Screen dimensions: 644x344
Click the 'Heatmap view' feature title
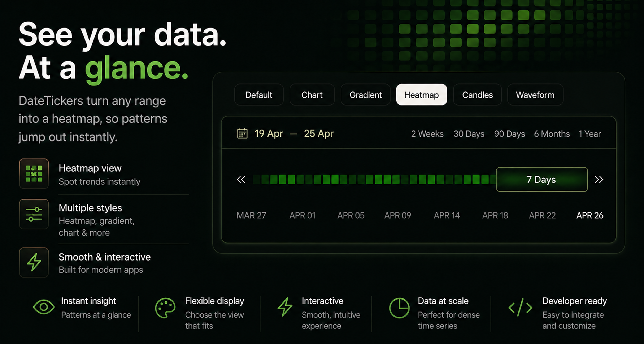(x=90, y=168)
